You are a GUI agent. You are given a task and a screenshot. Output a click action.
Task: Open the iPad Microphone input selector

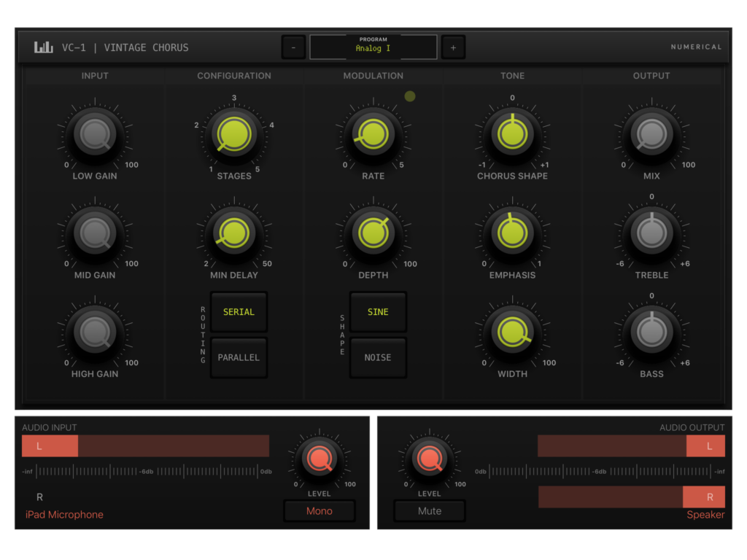tap(64, 514)
